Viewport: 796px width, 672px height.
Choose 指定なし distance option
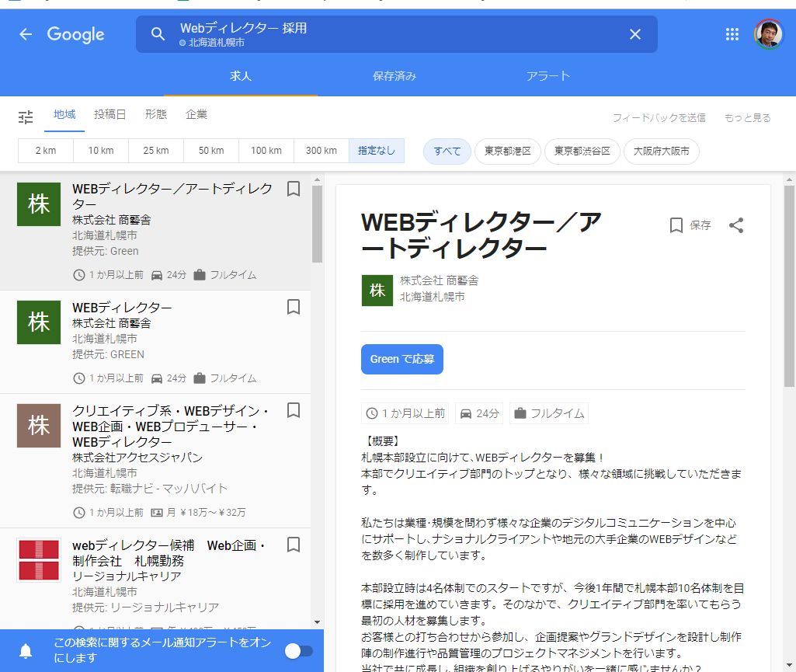(377, 151)
